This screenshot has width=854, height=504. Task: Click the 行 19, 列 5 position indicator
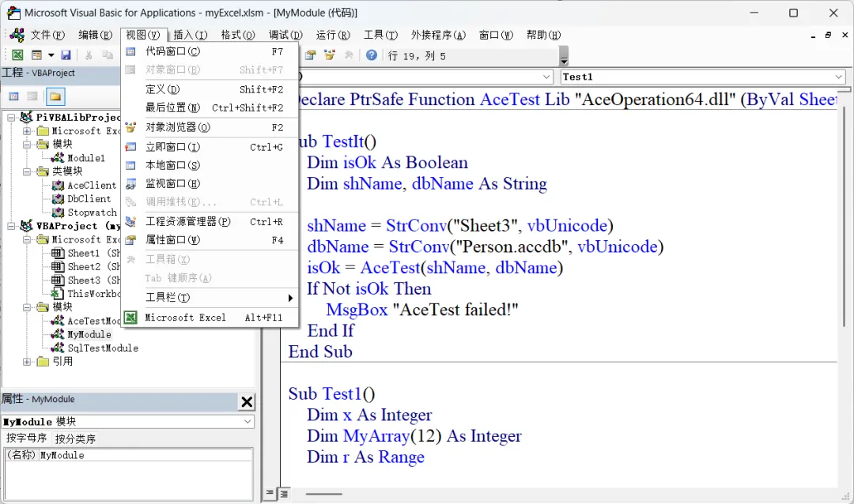(417, 56)
